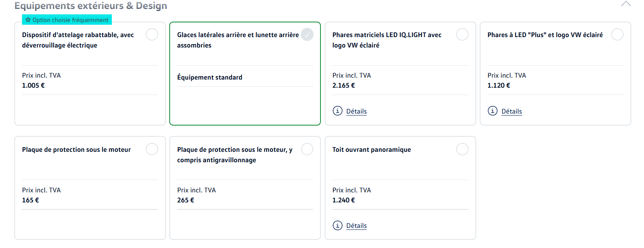644x248 pixels.
Task: Click the 2.165 € price text
Action: point(343,85)
